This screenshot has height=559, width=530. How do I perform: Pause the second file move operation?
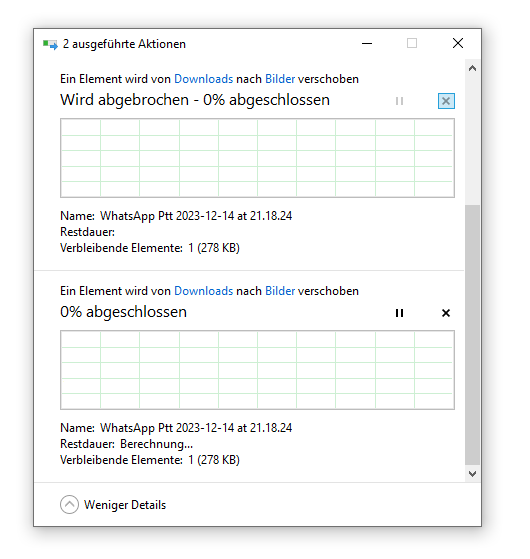click(399, 313)
